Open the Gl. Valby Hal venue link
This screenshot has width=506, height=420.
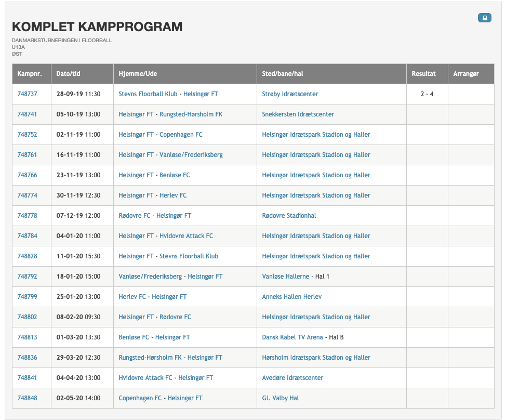point(280,398)
